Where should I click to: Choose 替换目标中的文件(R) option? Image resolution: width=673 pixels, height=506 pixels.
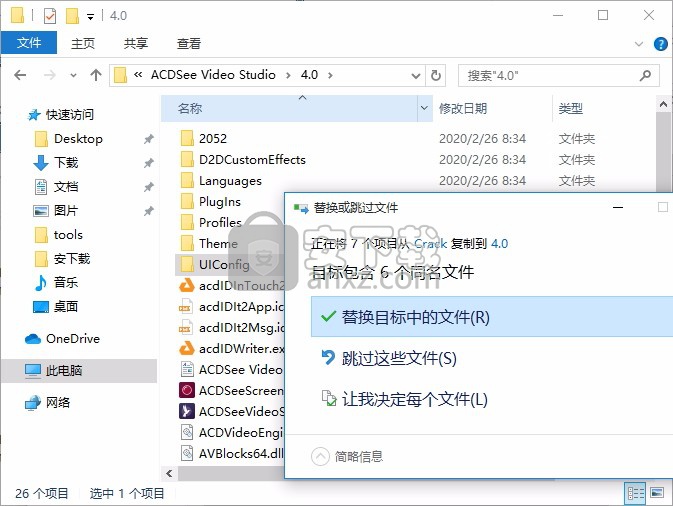point(492,317)
